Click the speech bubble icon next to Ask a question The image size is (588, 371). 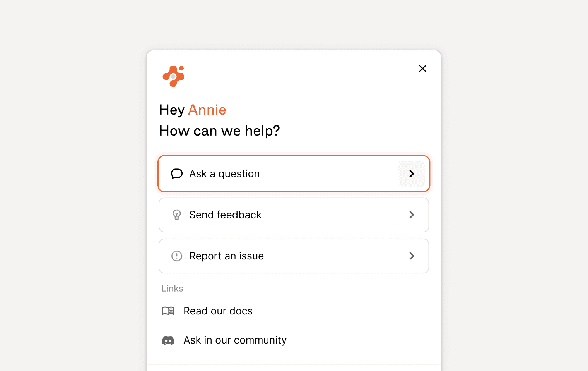click(176, 173)
